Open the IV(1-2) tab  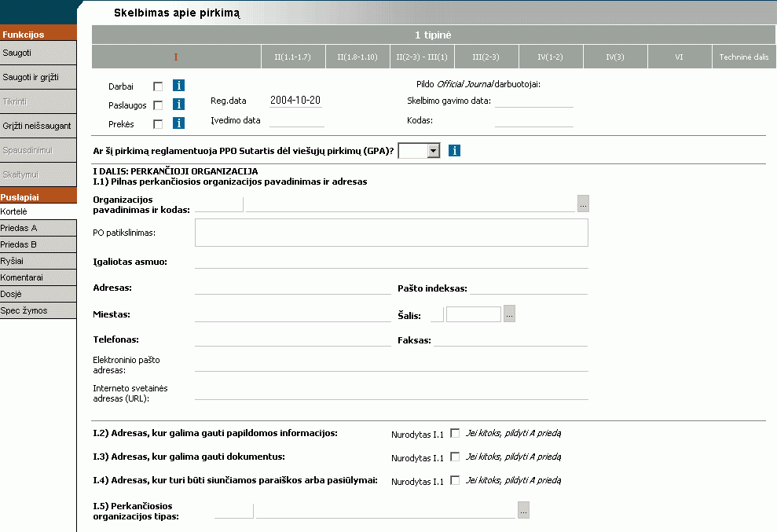[x=551, y=57]
